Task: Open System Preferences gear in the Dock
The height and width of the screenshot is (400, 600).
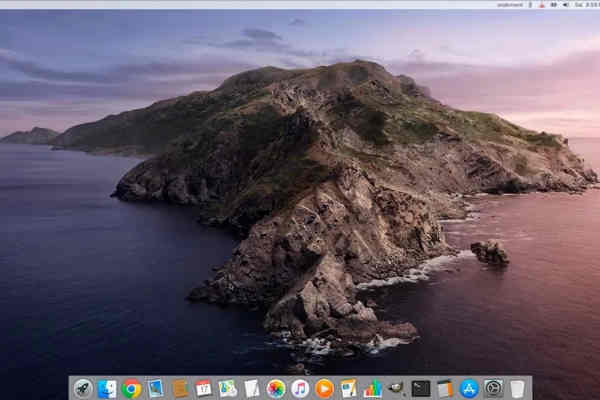Action: pyautogui.click(x=493, y=389)
